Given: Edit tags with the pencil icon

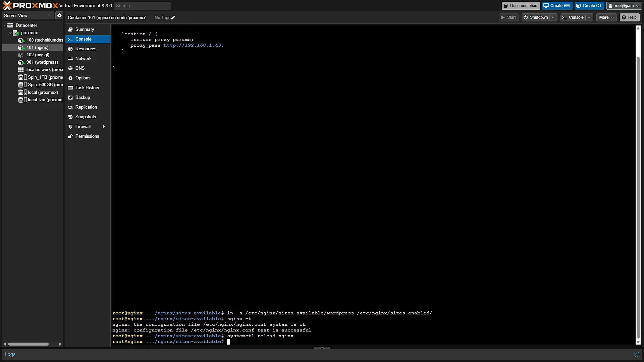Looking at the screenshot, I should (x=173, y=18).
